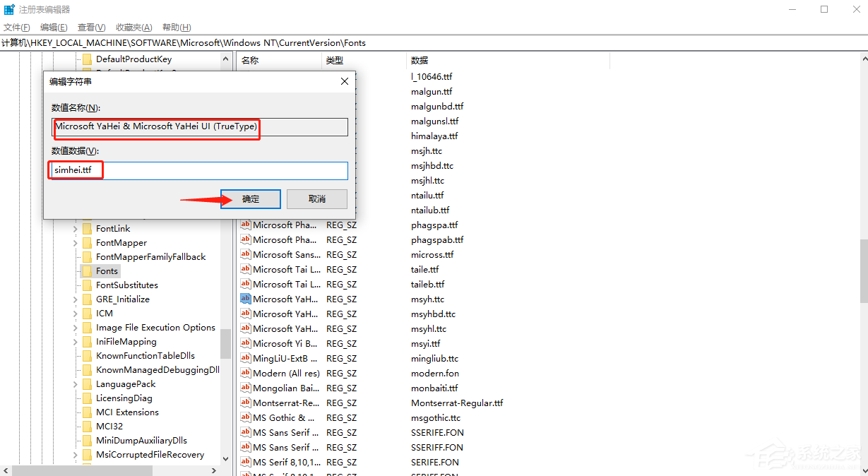Click the ab icon next to Microsoft YaHei value

(x=245, y=299)
